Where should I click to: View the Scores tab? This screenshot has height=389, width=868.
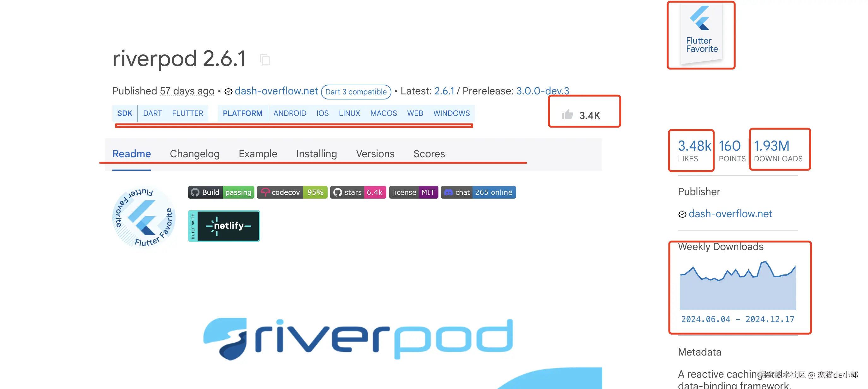pyautogui.click(x=429, y=154)
